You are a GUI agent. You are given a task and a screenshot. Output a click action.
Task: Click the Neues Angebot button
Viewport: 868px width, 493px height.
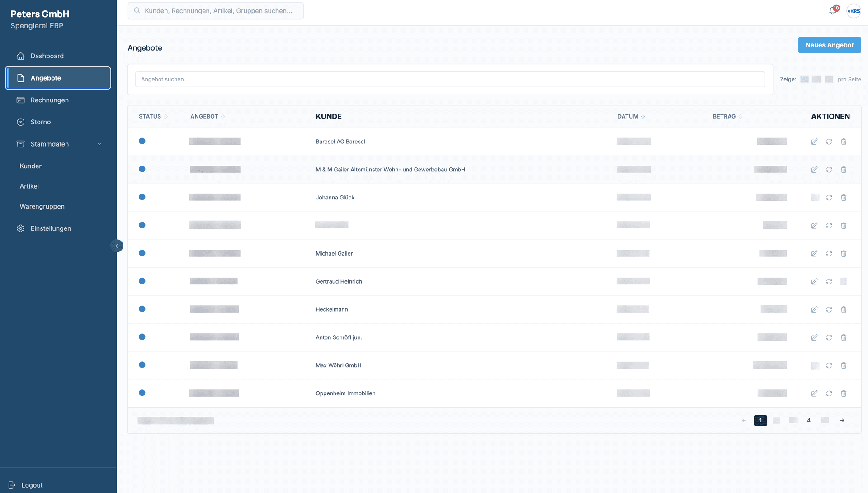pyautogui.click(x=830, y=45)
